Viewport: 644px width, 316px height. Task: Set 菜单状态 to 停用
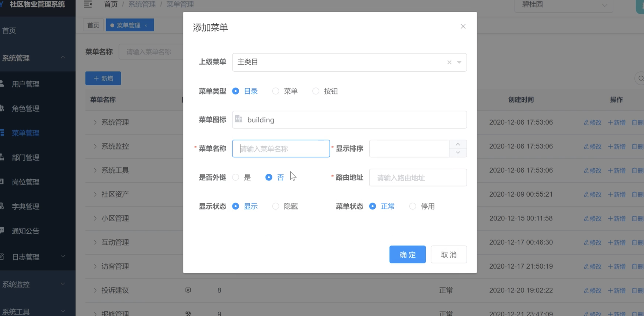(x=422, y=206)
